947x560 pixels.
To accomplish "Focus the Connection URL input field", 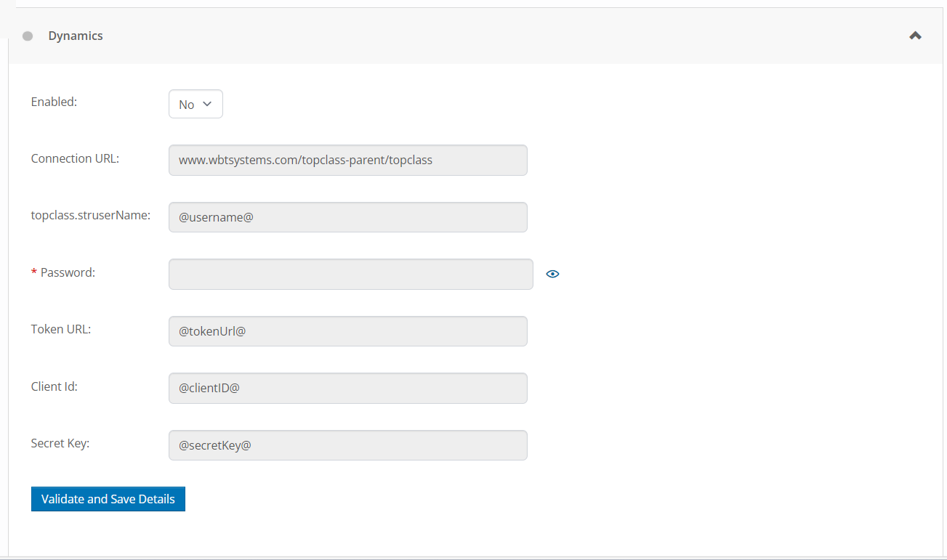I will [x=347, y=160].
